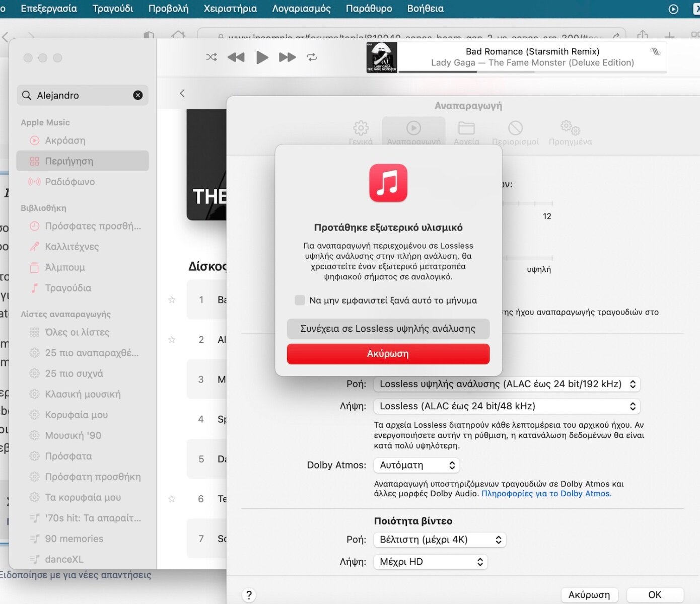Open Τραγούδι menu
The image size is (700, 604).
tap(113, 9)
